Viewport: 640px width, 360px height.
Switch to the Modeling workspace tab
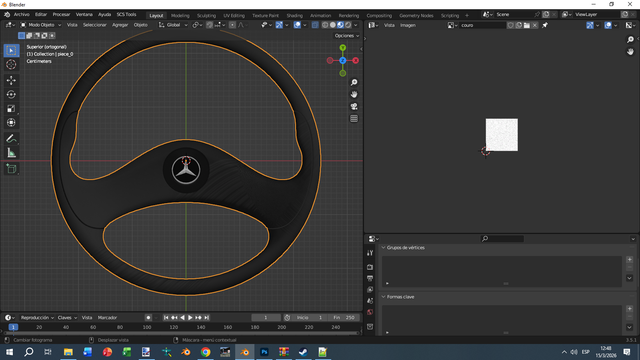coord(180,16)
